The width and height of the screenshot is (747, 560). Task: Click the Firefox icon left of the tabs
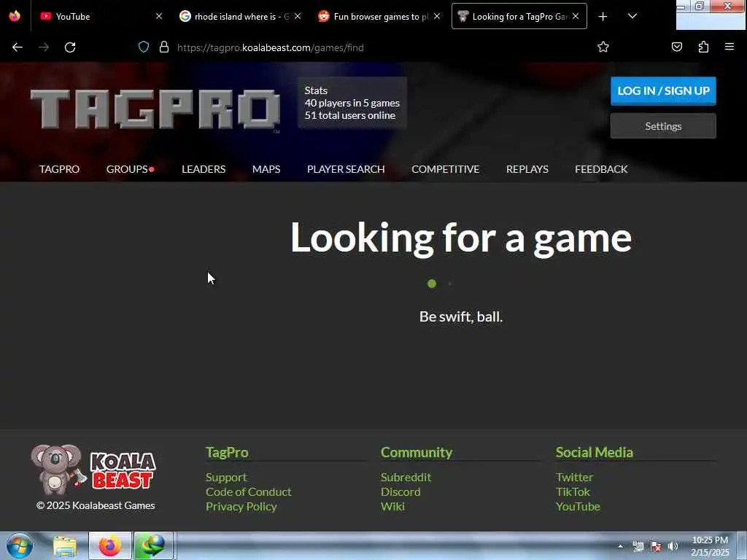click(15, 16)
